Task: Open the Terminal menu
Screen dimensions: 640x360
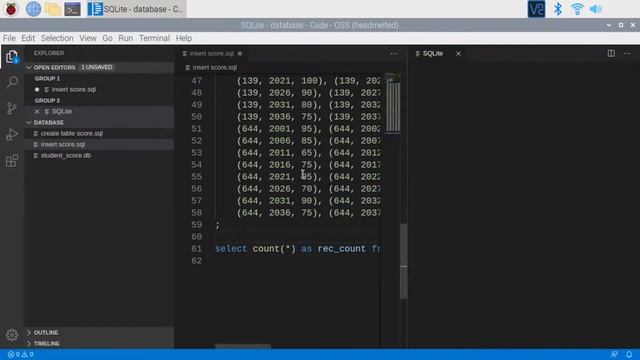Action: (154, 38)
